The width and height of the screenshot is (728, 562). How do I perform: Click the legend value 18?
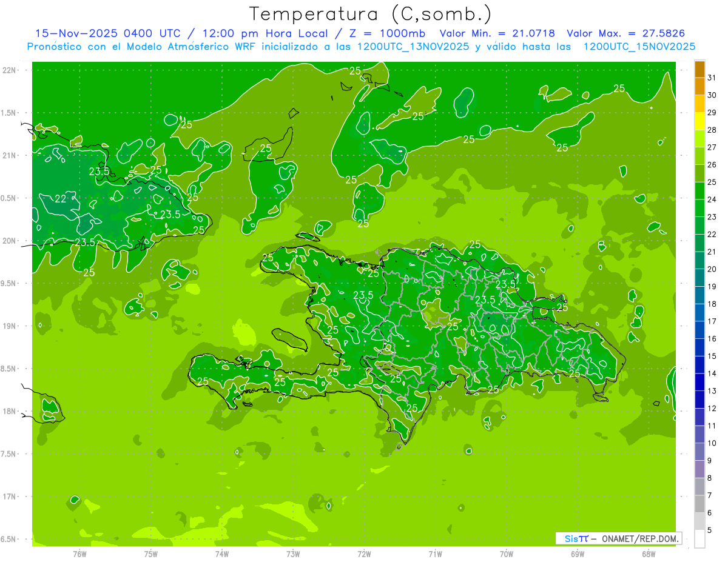click(712, 304)
